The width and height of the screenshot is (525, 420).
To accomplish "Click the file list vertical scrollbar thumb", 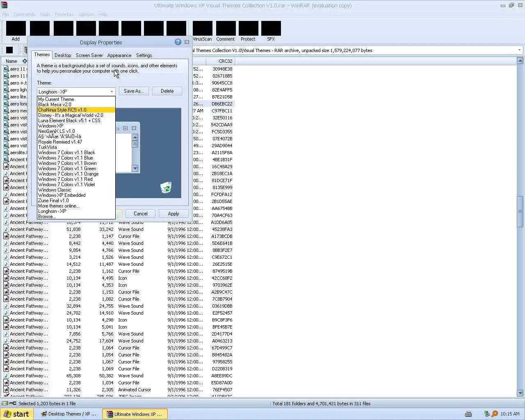I will pos(520,211).
